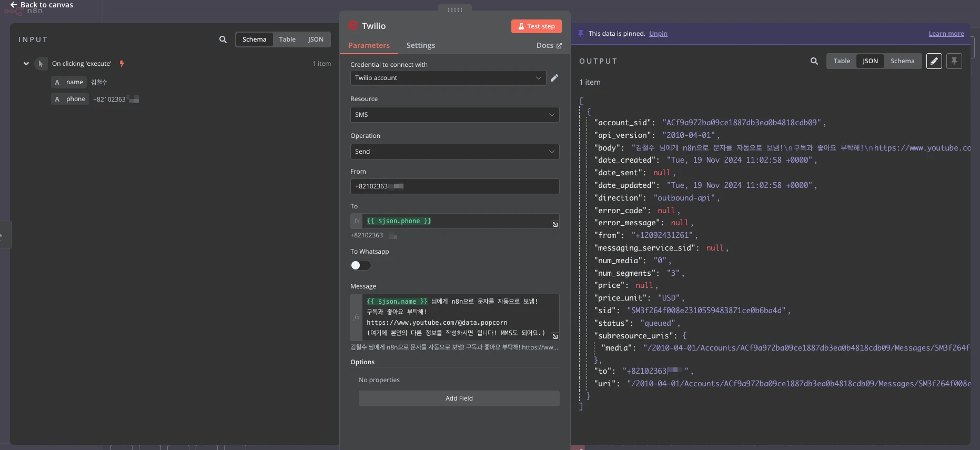This screenshot has width=980, height=450.
Task: Click the account_sid value in output
Action: [x=742, y=123]
